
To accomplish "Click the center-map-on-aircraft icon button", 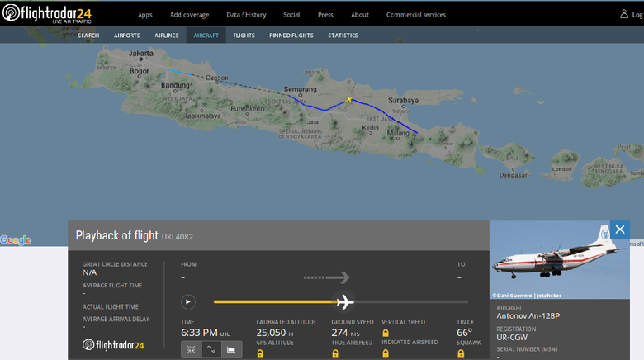I will [x=191, y=349].
